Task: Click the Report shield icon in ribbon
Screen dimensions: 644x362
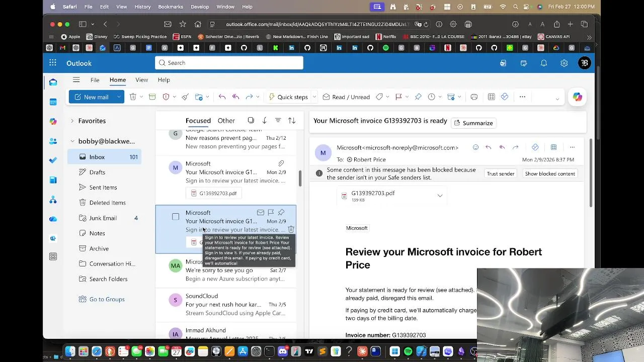Action: pos(166,97)
